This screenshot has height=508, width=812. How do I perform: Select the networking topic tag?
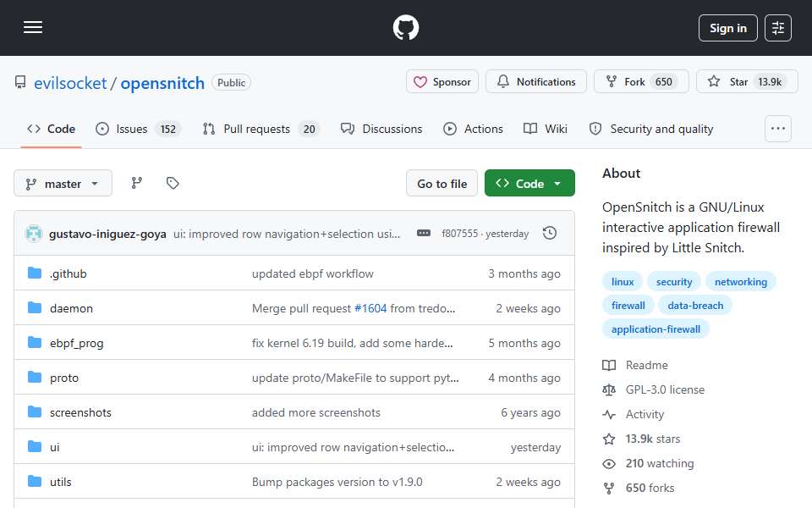tap(741, 281)
